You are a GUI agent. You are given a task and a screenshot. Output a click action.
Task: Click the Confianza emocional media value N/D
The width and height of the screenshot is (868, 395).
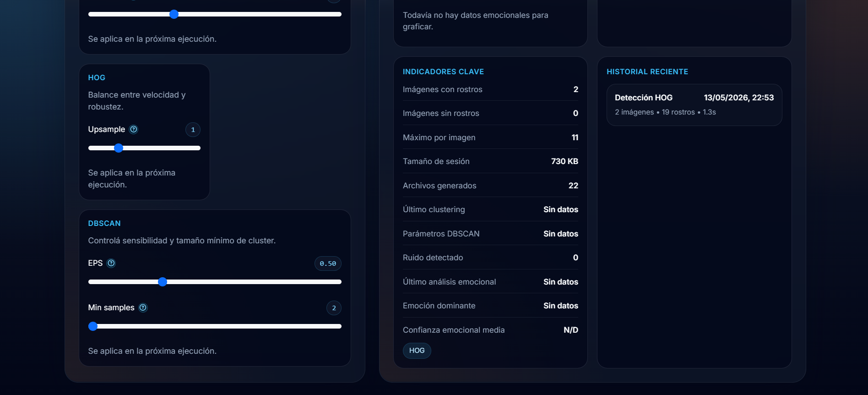(x=571, y=330)
